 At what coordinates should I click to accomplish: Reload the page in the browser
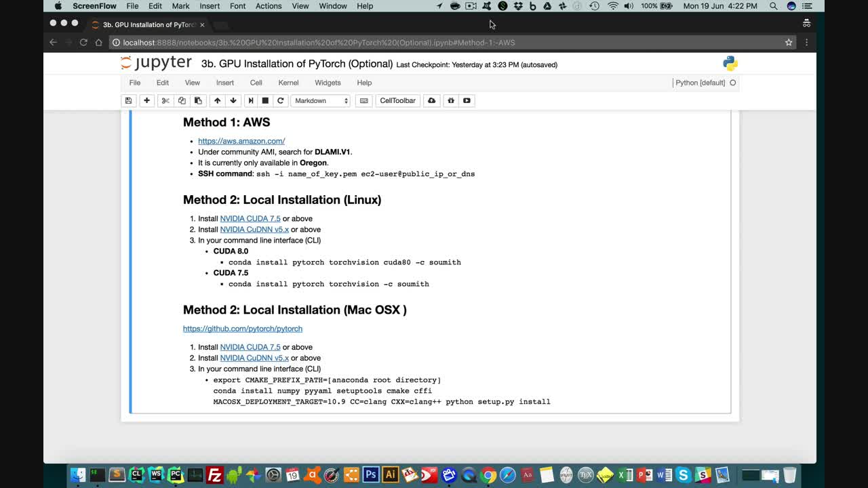click(x=83, y=42)
